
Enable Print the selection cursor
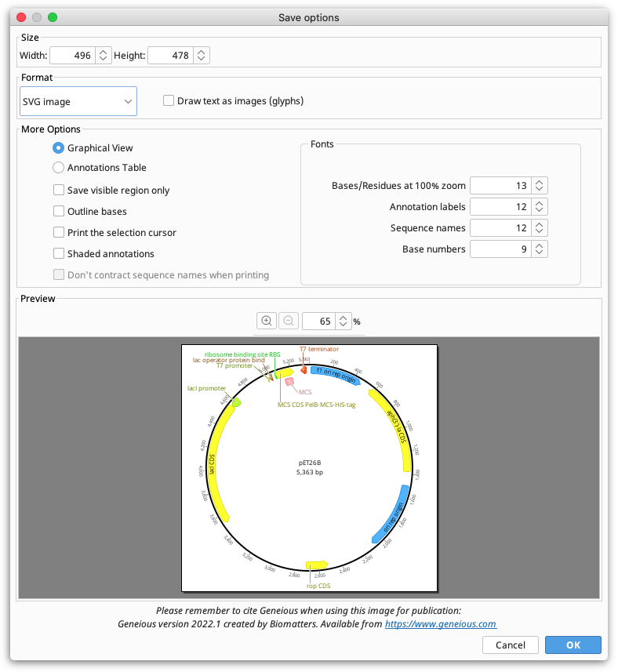tap(59, 232)
